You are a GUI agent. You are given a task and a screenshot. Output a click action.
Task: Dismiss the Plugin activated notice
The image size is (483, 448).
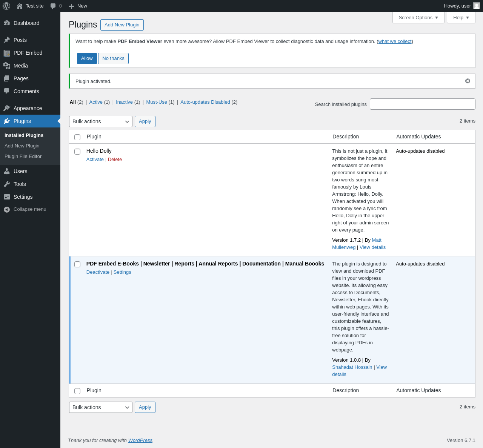(468, 81)
